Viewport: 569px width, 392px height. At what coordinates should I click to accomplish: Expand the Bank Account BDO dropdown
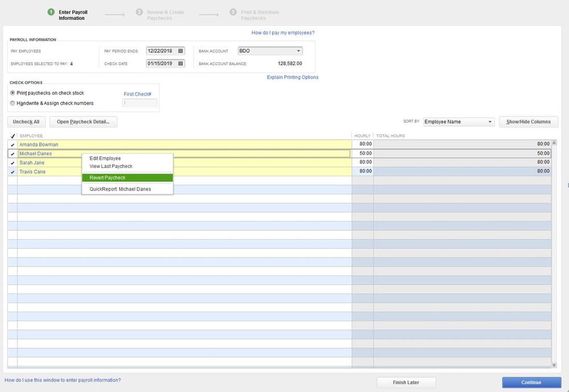tap(299, 51)
